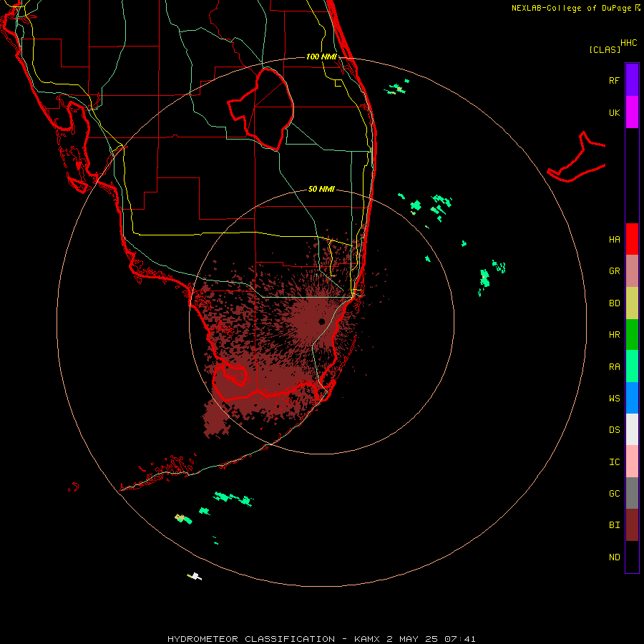Select the GR pink legend swatch
Image resolution: width=644 pixels, height=644 pixels.
(x=632, y=271)
